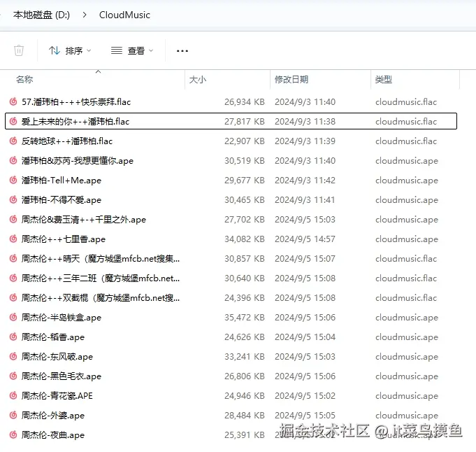Click date 2024/9/5 15:07

[305, 259]
